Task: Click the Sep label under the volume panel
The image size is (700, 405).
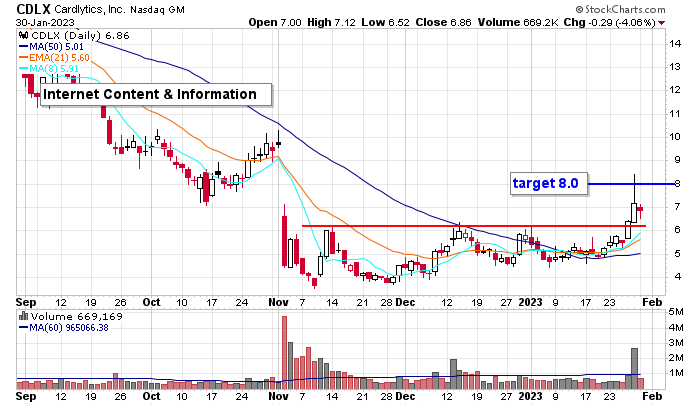Action: point(25,396)
